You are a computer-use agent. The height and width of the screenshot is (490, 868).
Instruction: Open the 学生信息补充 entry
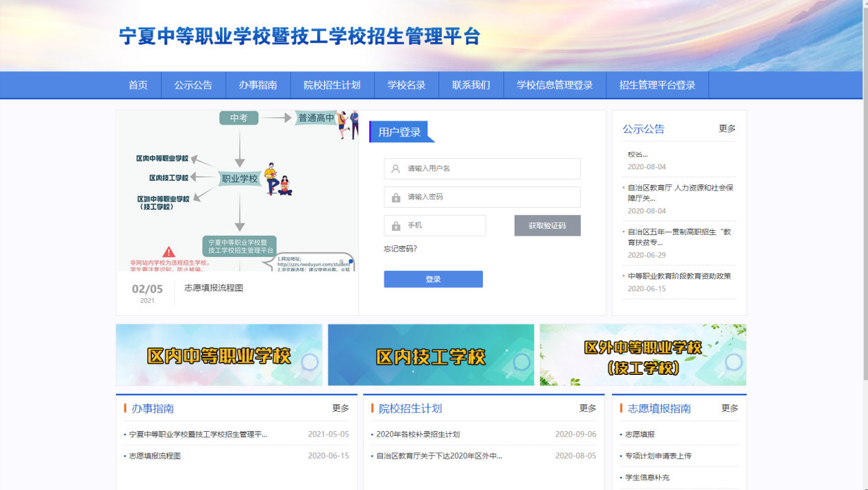click(647, 478)
